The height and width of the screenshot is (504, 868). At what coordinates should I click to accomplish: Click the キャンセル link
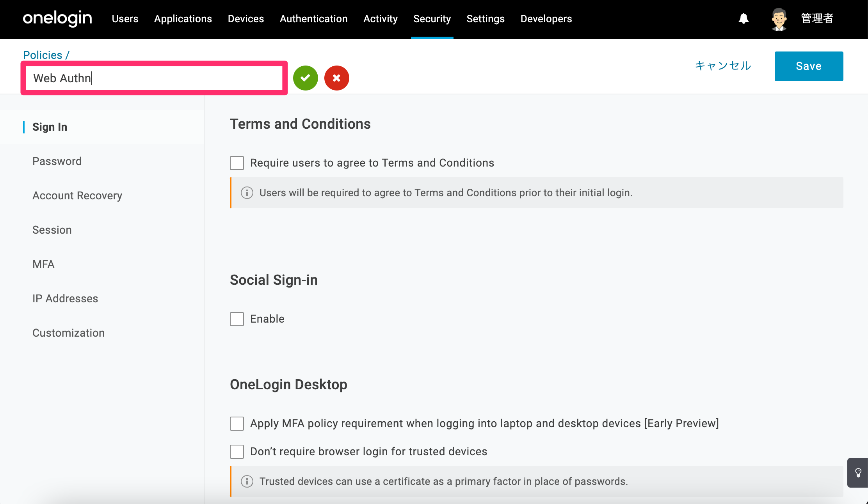[x=723, y=66]
